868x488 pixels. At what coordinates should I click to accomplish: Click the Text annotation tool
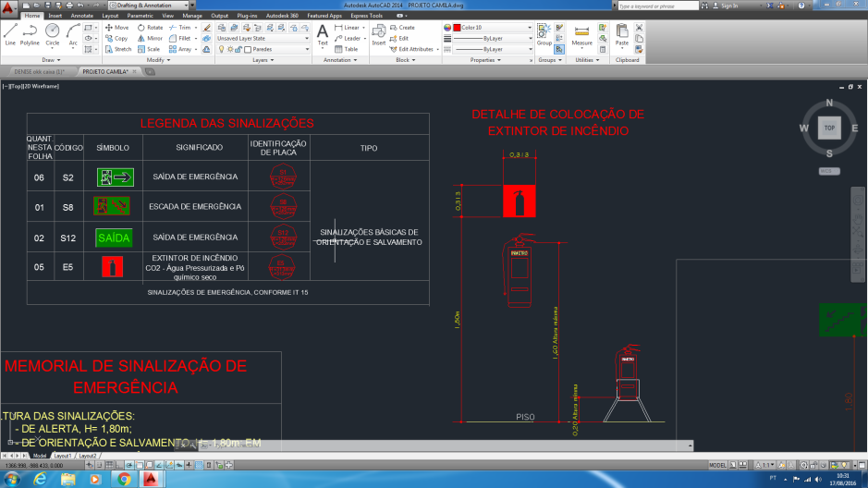(323, 33)
